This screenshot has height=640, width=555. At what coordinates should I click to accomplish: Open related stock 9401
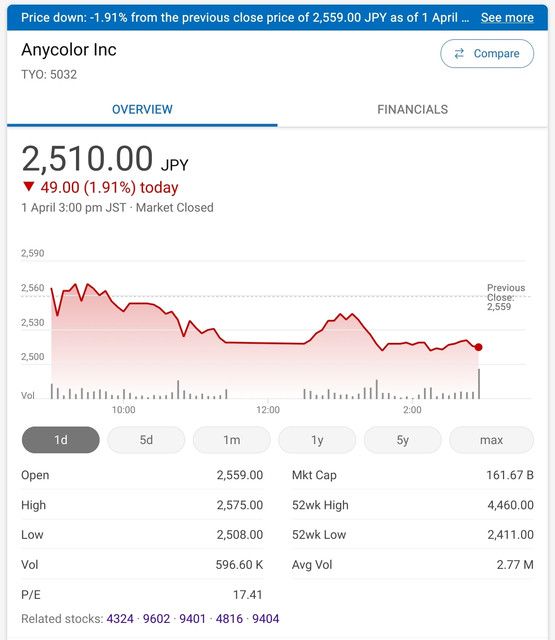[193, 619]
